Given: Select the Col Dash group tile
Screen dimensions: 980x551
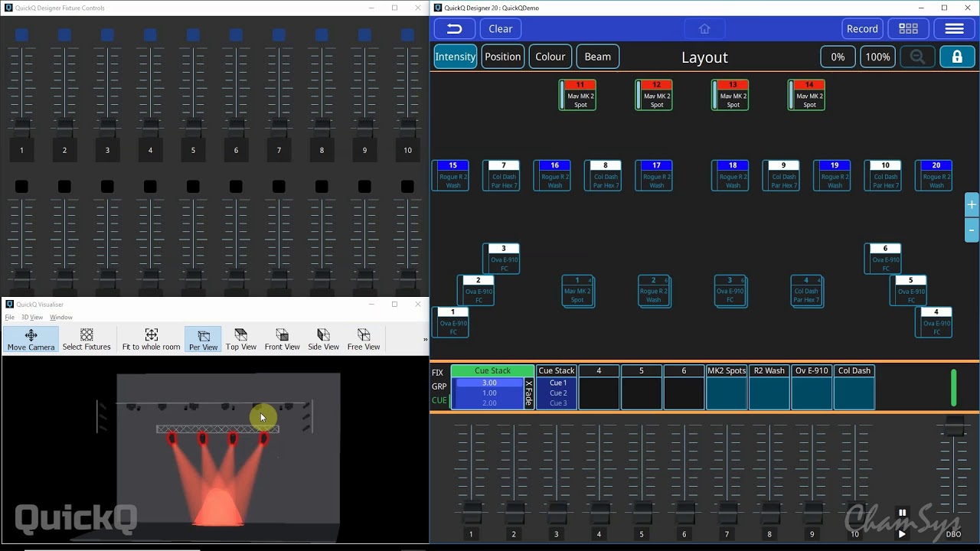Looking at the screenshot, I should pyautogui.click(x=854, y=387).
